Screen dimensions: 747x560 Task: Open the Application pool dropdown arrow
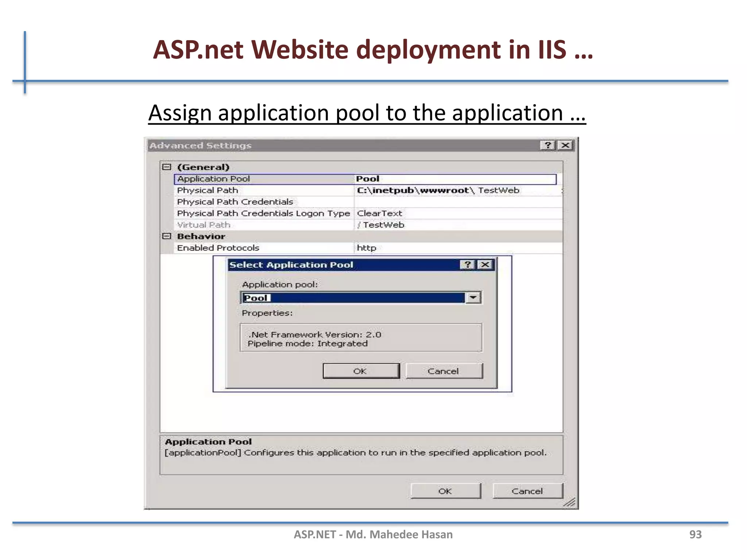pyautogui.click(x=473, y=298)
